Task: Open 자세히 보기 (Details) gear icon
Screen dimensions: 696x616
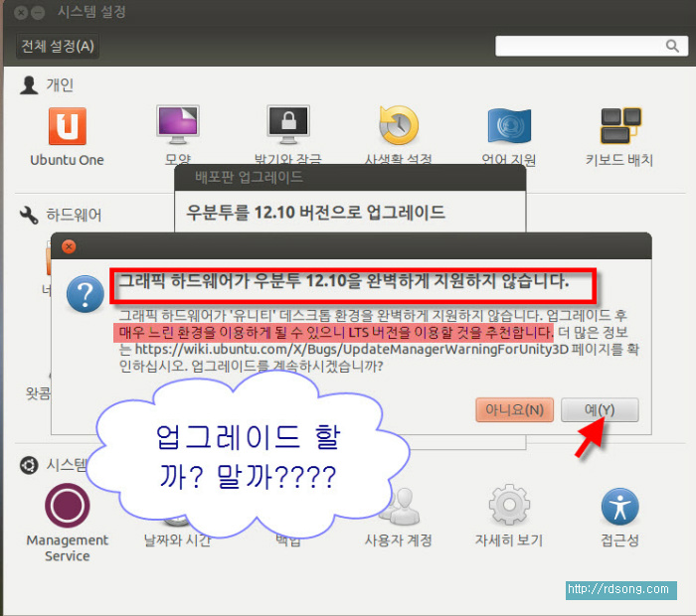Action: click(x=508, y=506)
